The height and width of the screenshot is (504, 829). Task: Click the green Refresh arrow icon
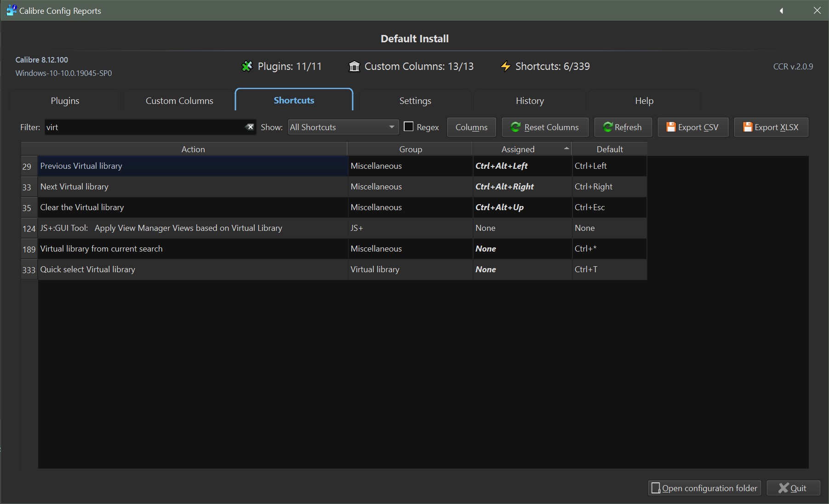(x=607, y=127)
